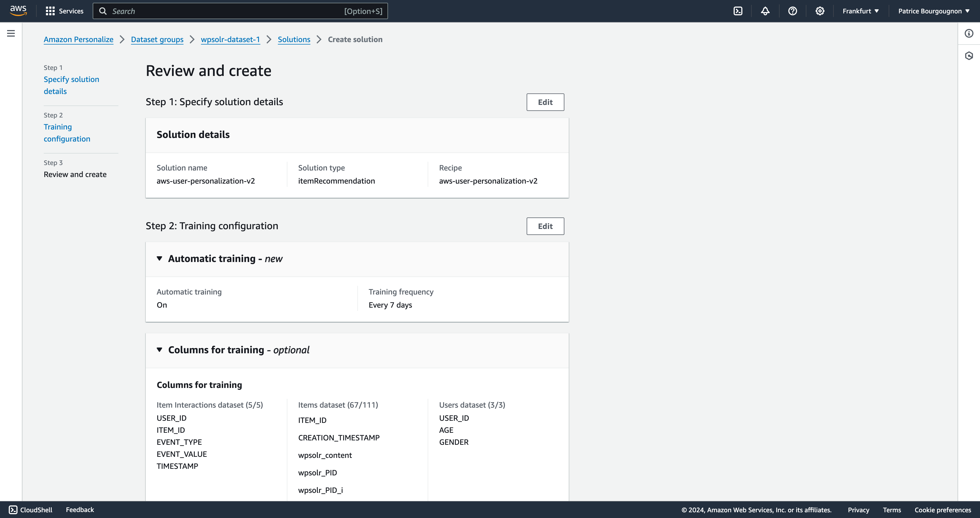Go to the Dataset groups breadcrumb
Viewport: 980px width, 518px height.
pyautogui.click(x=157, y=40)
